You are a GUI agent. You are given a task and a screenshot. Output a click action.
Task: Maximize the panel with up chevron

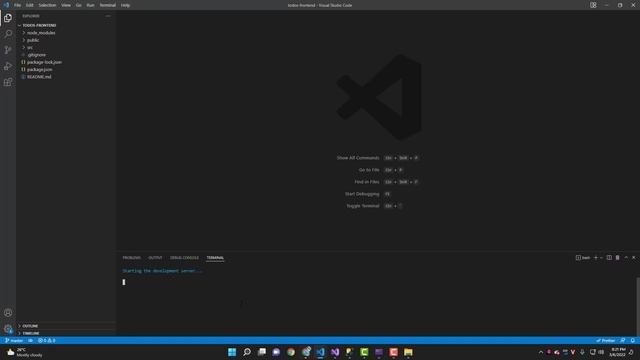(626, 258)
